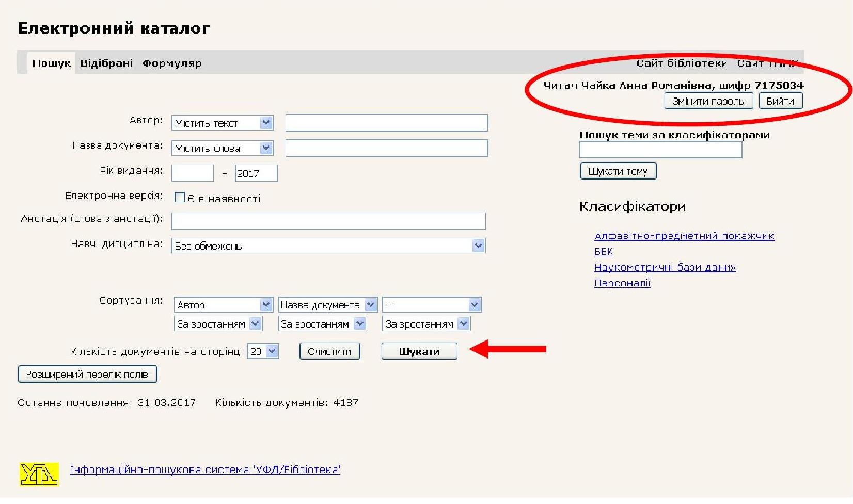Click the 'Електронний каталог' heading

point(114,28)
